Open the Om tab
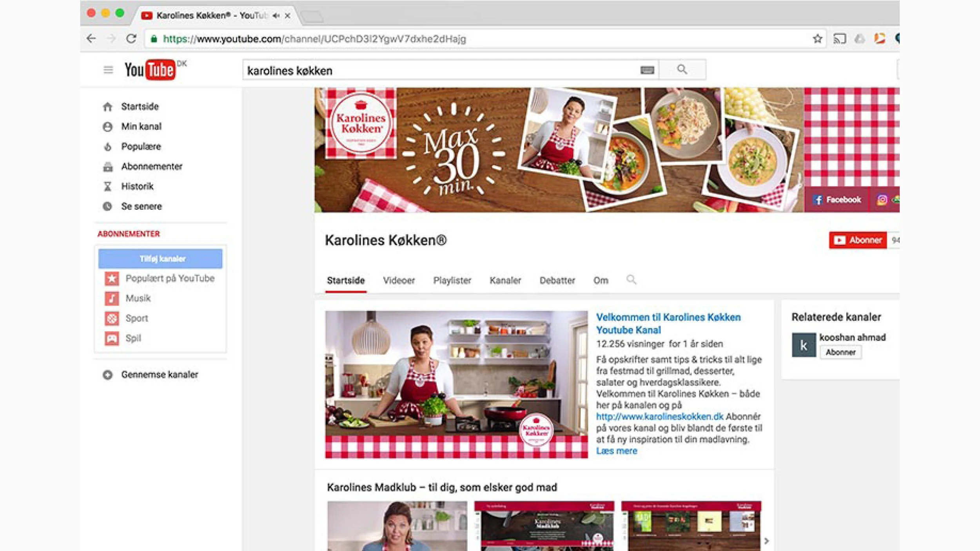Screen dimensions: 980x551 pyautogui.click(x=601, y=280)
